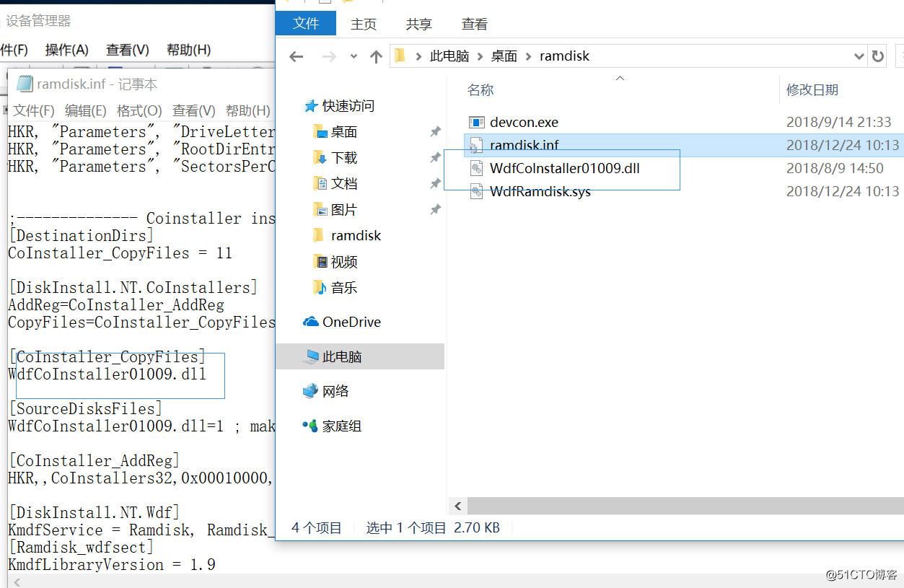Image resolution: width=904 pixels, height=588 pixels.
Task: Open 家庭组 in the navigation pane
Action: coord(342,426)
